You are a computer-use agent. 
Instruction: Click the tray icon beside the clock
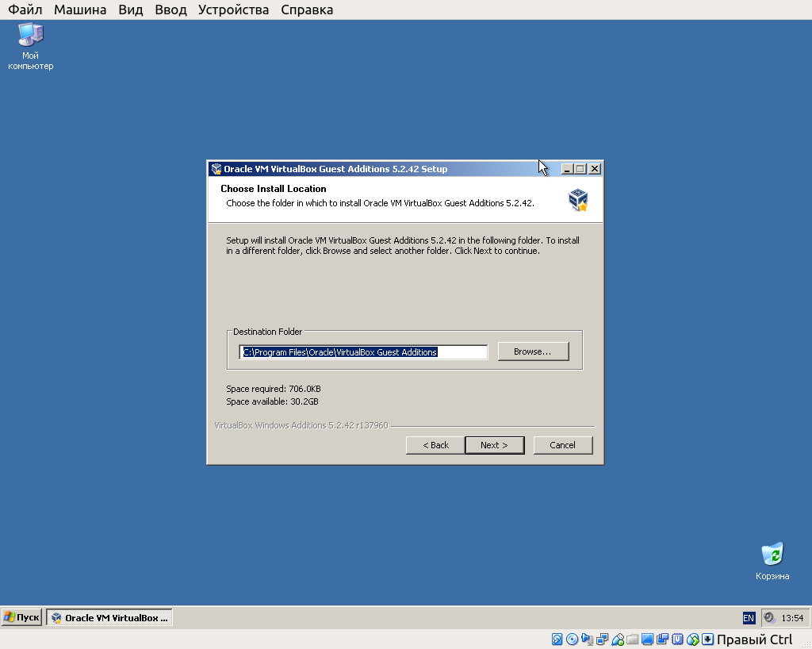point(769,617)
